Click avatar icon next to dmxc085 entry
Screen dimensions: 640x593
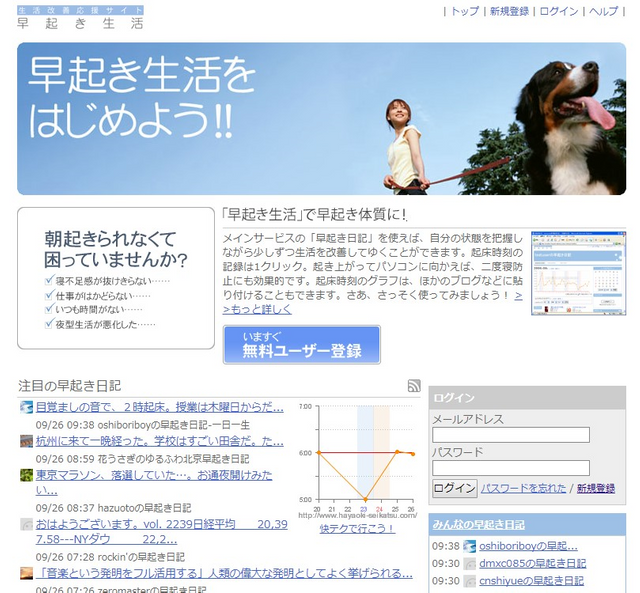click(x=469, y=564)
